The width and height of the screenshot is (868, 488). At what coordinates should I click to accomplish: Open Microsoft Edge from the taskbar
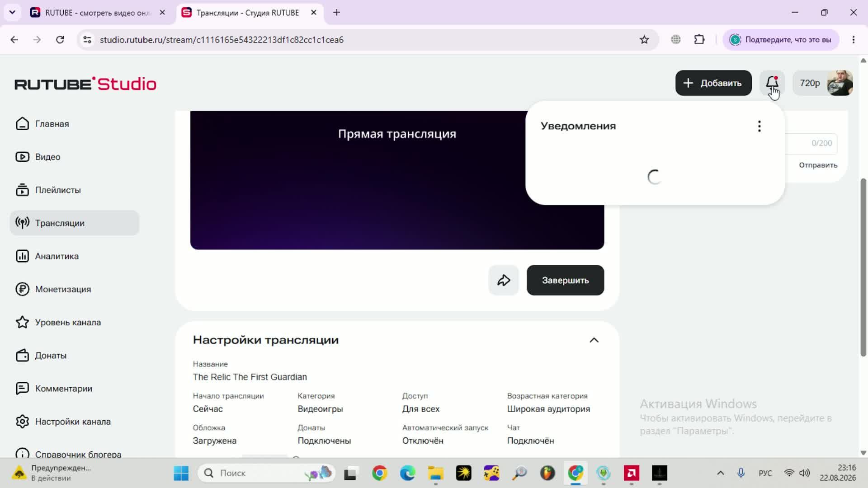407,473
